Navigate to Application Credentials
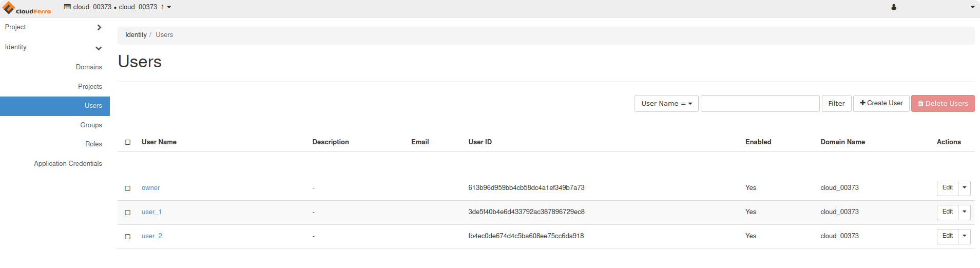The image size is (980, 268). pos(68,164)
